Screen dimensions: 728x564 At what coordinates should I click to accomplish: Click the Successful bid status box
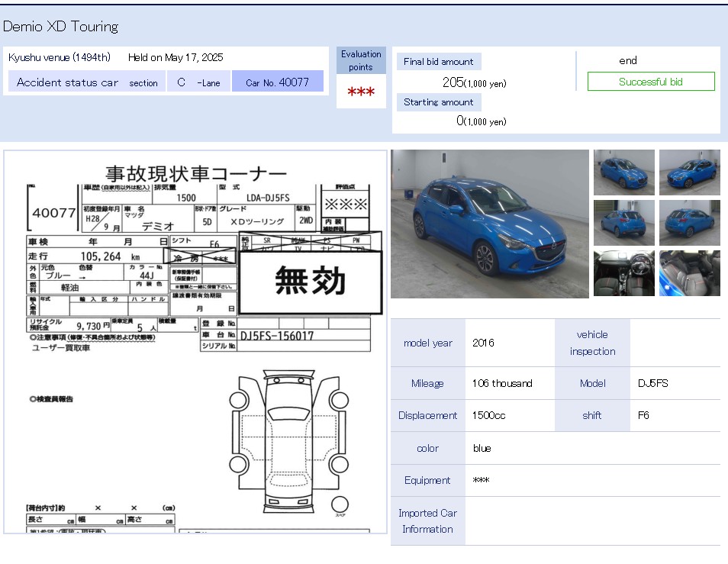pos(651,81)
